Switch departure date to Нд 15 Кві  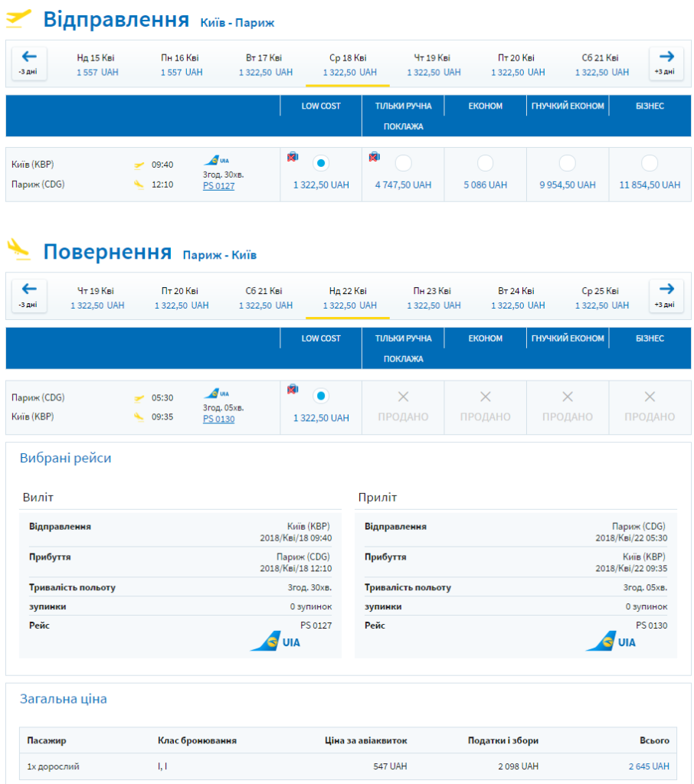(97, 65)
